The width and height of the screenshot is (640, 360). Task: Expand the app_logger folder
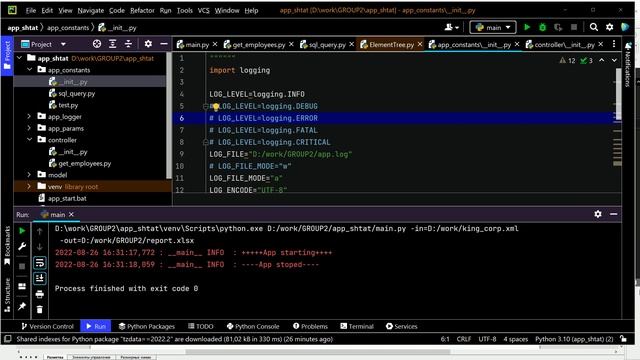pos(29,116)
